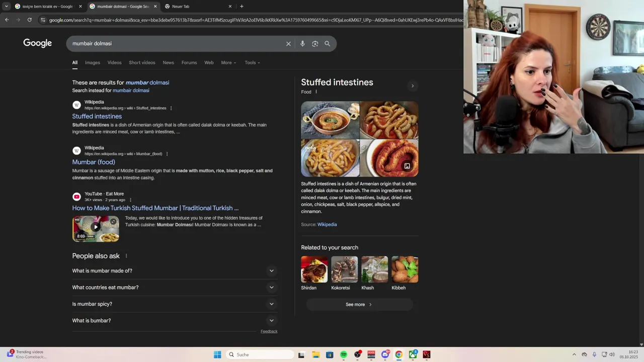Image resolution: width=644 pixels, height=362 pixels.
Task: Click corrected 'mumbar dolmasi' suggestion link
Action: tap(147, 82)
